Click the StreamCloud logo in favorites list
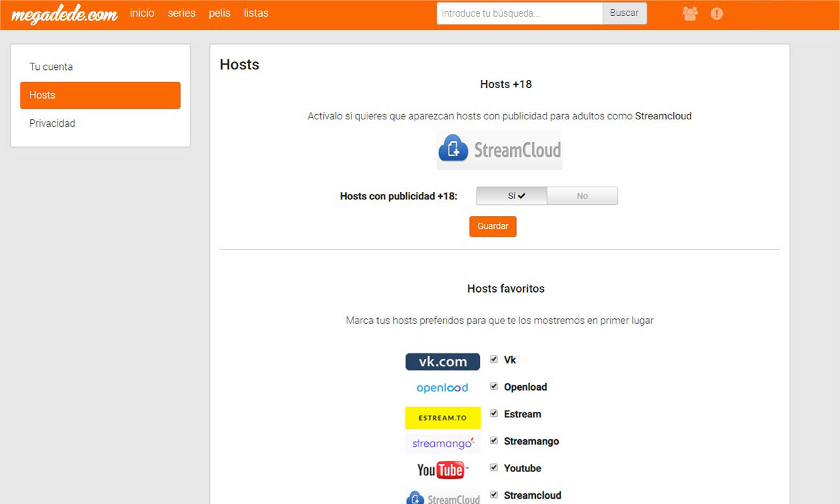 click(x=443, y=498)
